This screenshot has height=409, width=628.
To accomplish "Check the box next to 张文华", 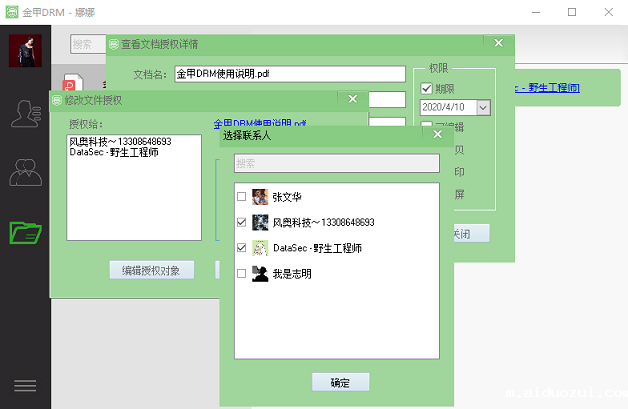I will tap(241, 197).
